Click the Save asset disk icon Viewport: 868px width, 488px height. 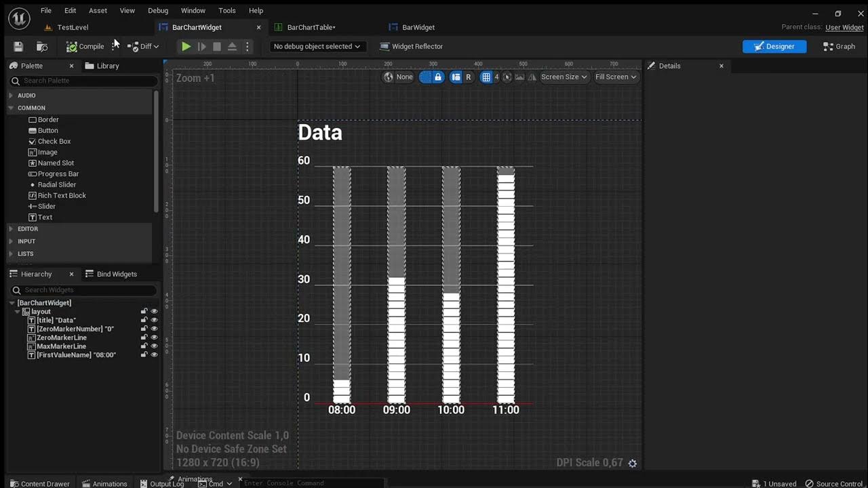tap(18, 46)
